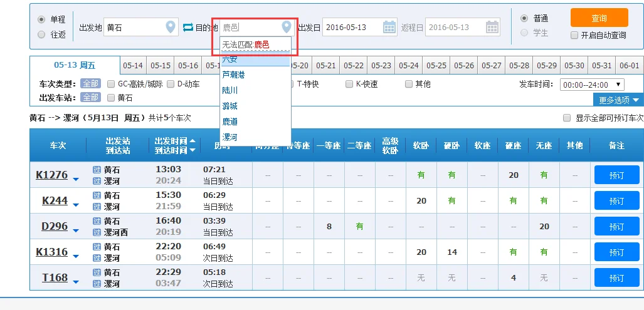
Task: Click 预订 button for train D296
Action: [x=616, y=226]
